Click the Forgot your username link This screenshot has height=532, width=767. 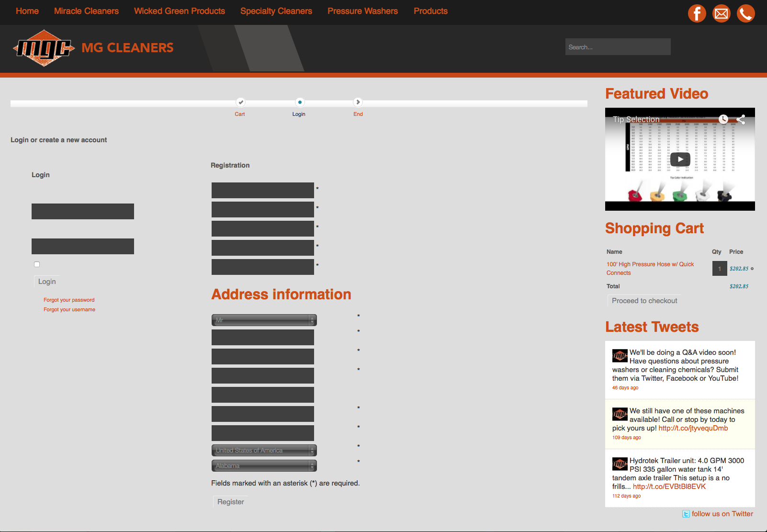pyautogui.click(x=69, y=309)
